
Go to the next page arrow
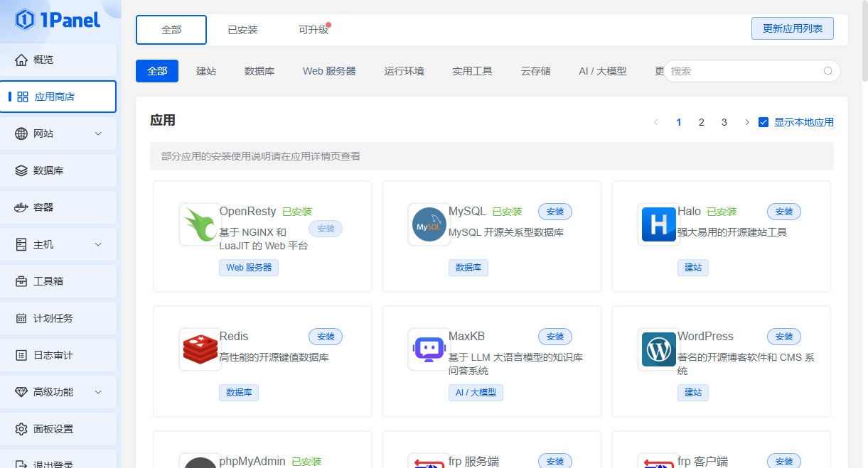pyautogui.click(x=746, y=122)
